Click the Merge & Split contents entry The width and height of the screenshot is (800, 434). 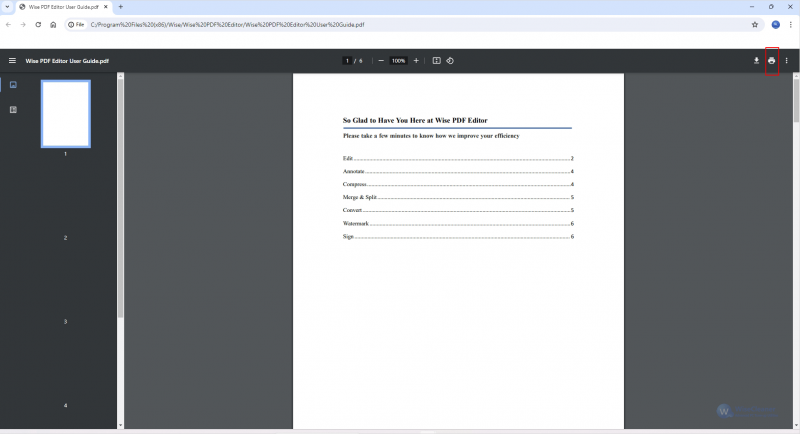coord(458,197)
